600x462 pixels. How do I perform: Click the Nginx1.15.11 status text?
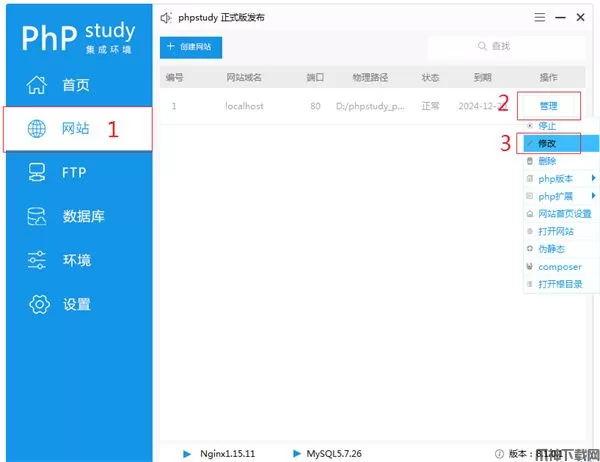pyautogui.click(x=228, y=454)
